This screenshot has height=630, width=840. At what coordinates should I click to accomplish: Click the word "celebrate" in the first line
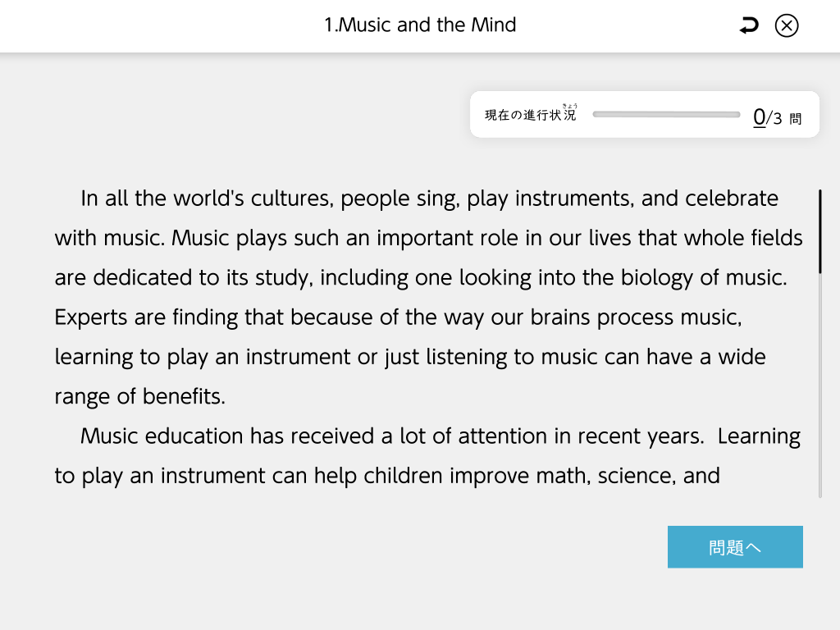pyautogui.click(x=732, y=199)
